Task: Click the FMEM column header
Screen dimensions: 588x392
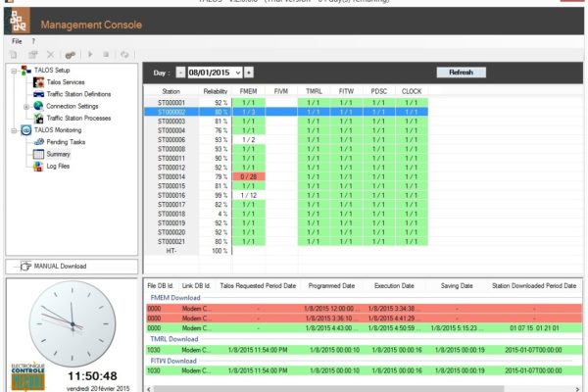Action: click(248, 91)
